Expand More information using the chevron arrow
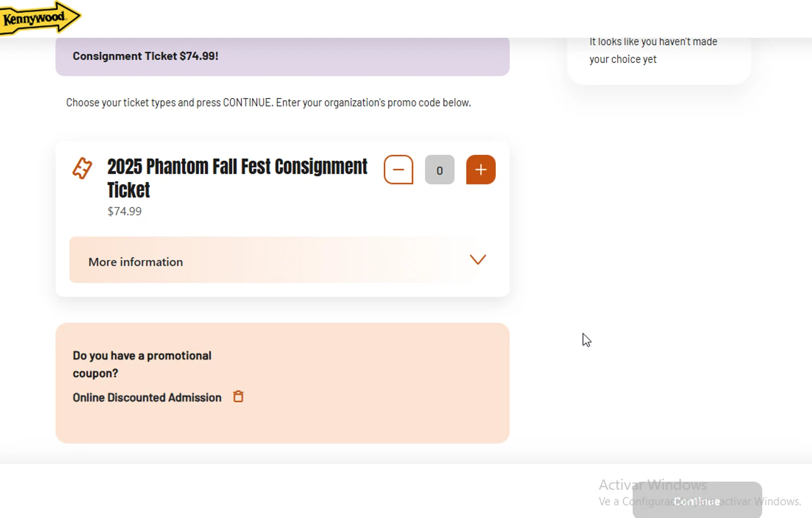This screenshot has width=812, height=518. click(x=477, y=260)
